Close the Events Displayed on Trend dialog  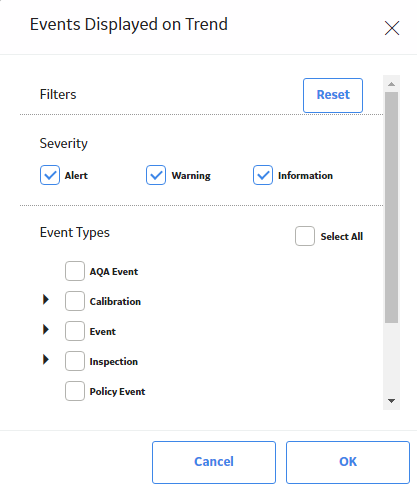click(x=392, y=28)
